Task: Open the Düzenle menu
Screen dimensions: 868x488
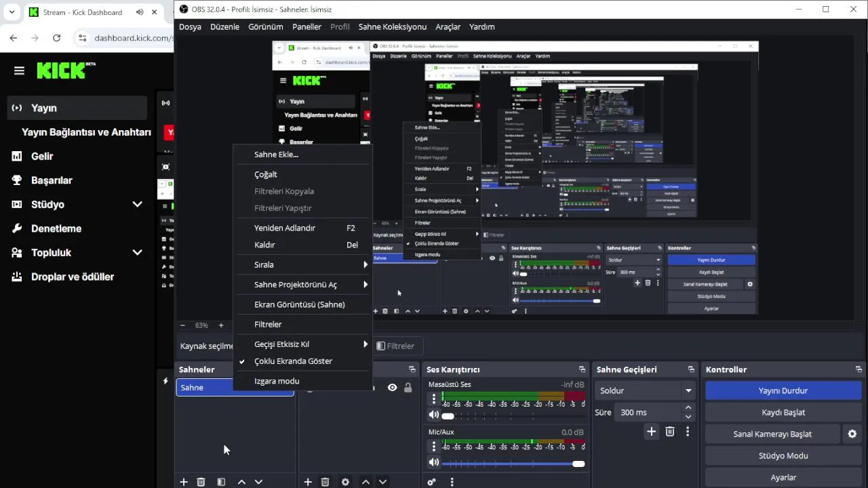Action: pos(224,27)
